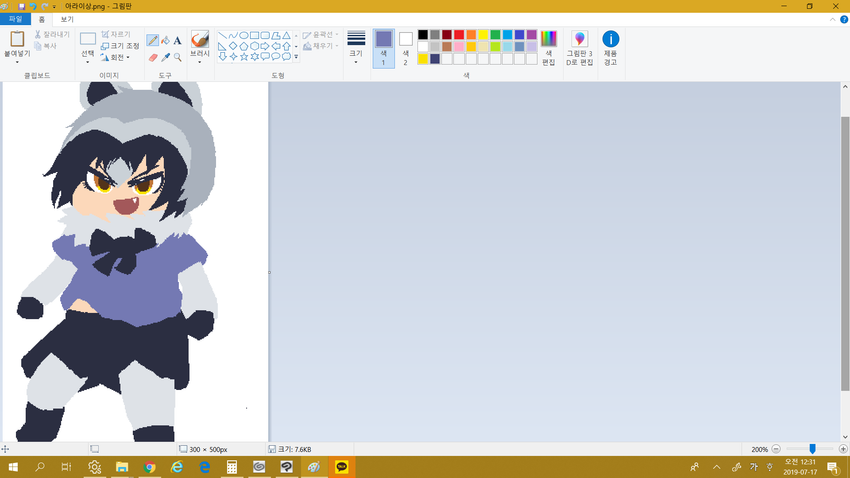Click the rectangular Select (선택) icon
The width and height of the screenshot is (850, 478).
88,39
